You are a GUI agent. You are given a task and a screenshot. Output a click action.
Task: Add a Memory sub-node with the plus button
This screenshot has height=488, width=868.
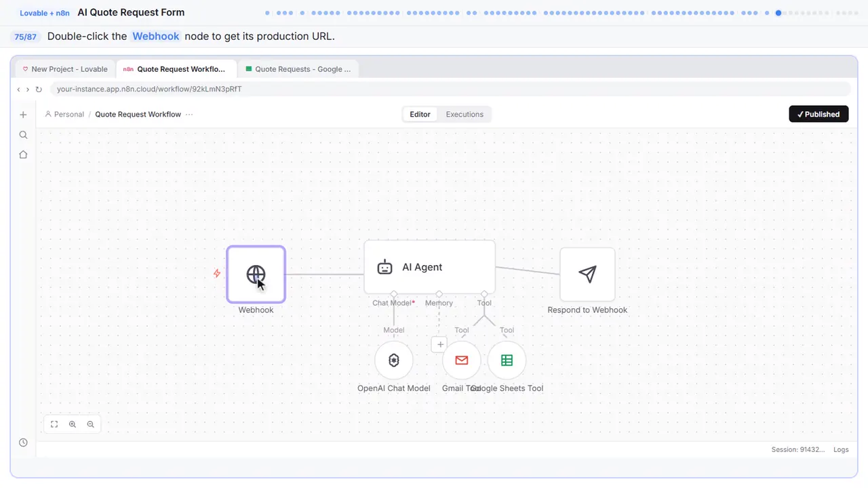point(439,344)
